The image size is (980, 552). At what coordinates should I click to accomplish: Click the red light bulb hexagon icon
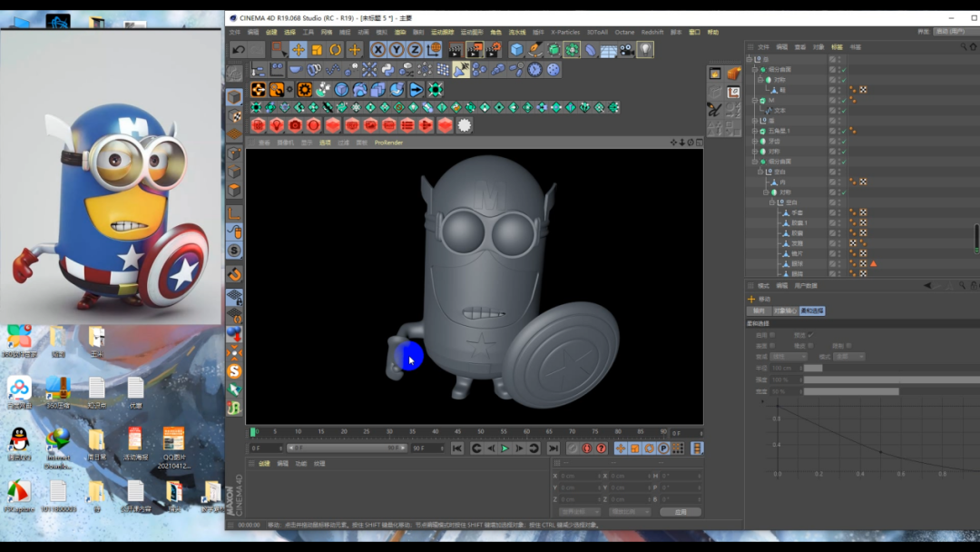(x=276, y=125)
